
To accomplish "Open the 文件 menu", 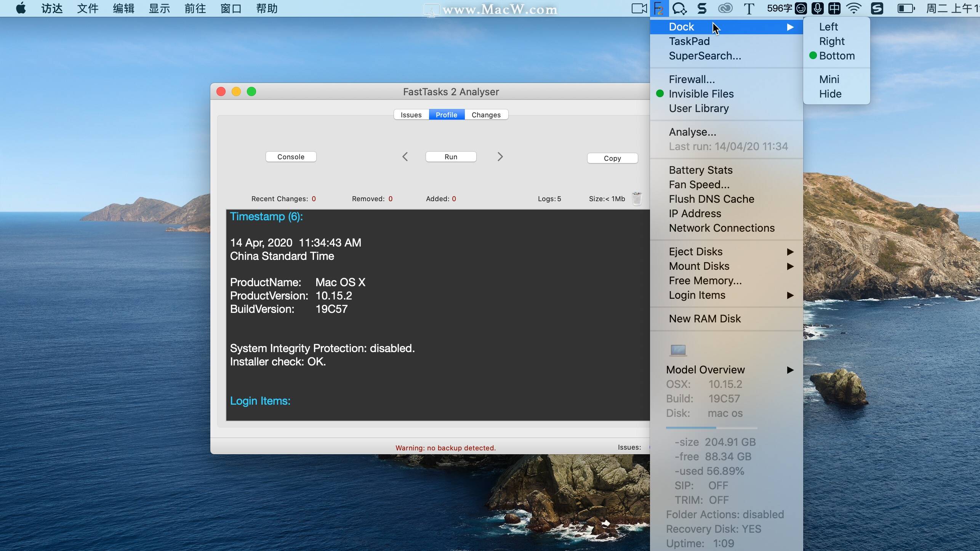I will pyautogui.click(x=88, y=8).
